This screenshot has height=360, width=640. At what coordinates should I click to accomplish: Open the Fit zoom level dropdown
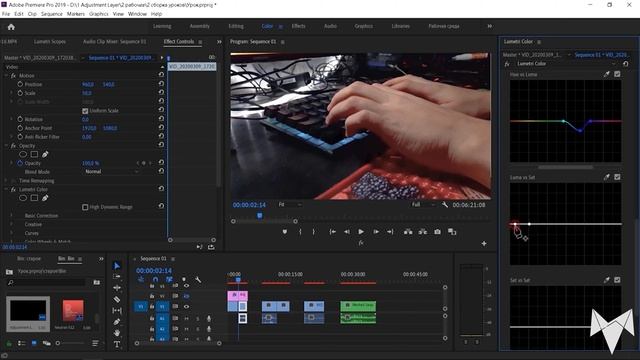click(290, 204)
